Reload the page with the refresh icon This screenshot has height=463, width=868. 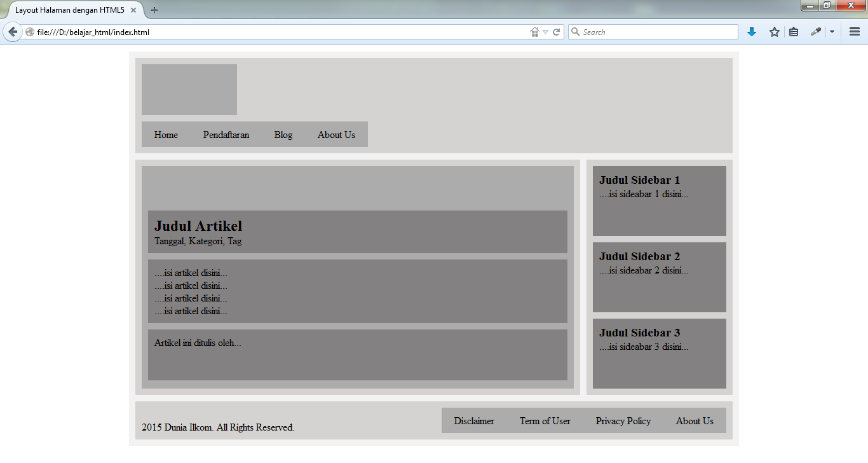[556, 32]
